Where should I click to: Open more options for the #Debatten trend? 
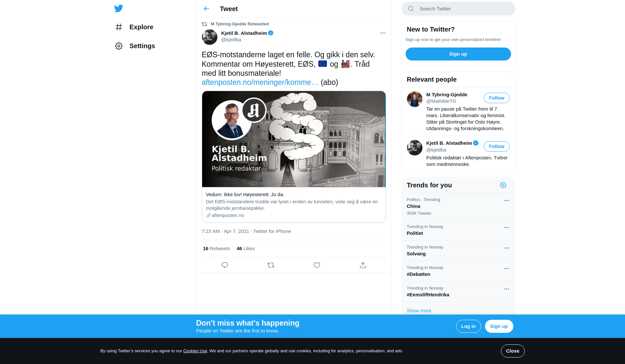(x=507, y=269)
